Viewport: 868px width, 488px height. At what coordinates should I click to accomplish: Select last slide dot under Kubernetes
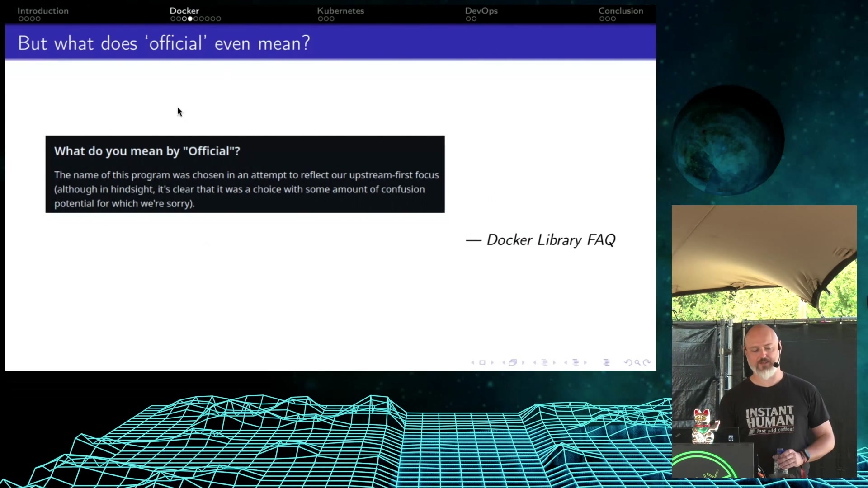tap(332, 19)
